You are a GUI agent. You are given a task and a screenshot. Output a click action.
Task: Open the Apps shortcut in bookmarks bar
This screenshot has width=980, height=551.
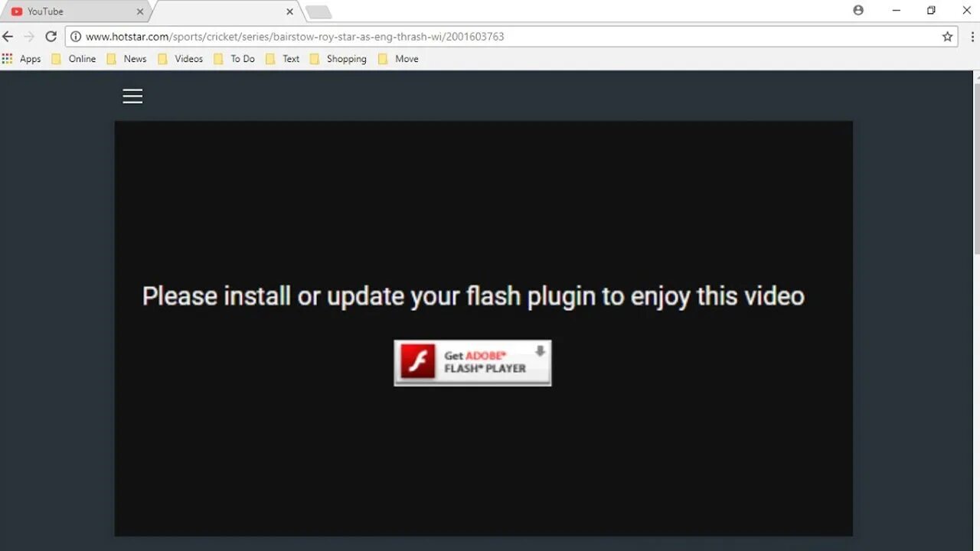21,59
